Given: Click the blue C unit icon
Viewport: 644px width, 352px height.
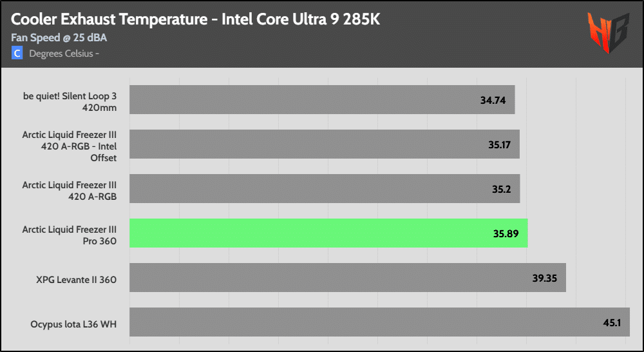Looking at the screenshot, I should click(17, 53).
